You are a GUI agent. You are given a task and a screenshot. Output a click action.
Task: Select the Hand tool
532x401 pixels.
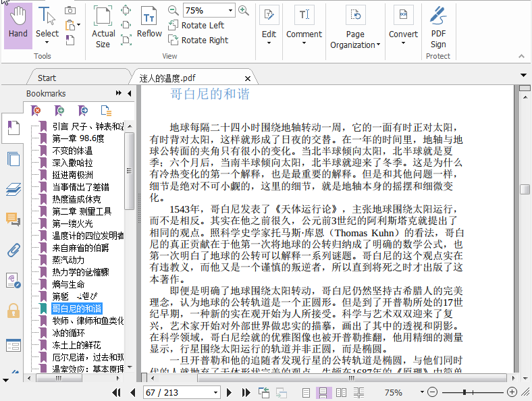(18, 24)
